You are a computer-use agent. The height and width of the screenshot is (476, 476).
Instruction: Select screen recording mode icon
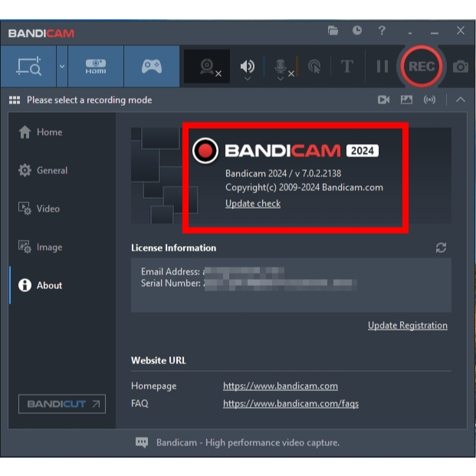28,66
